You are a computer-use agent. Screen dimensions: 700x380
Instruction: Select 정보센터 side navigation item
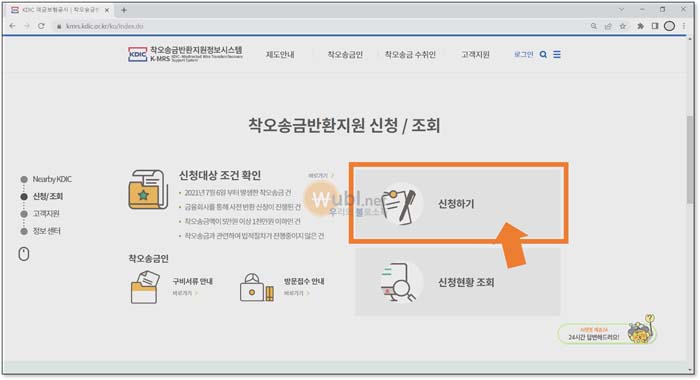46,231
